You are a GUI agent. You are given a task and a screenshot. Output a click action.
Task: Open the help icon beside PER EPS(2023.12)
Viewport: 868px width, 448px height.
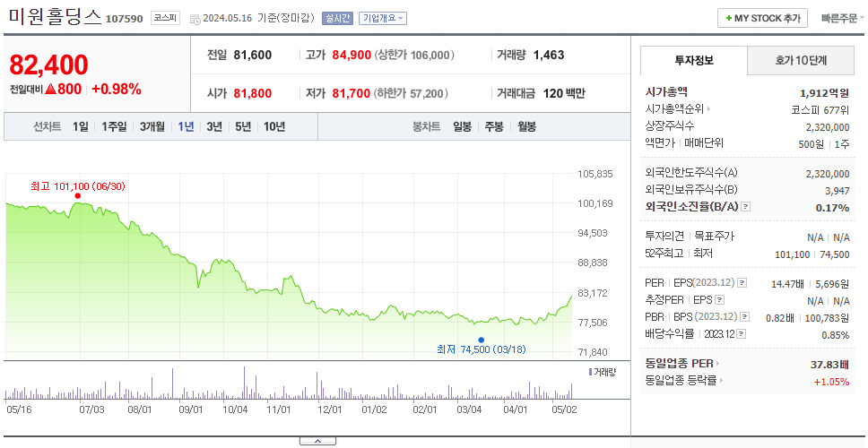[x=742, y=283]
